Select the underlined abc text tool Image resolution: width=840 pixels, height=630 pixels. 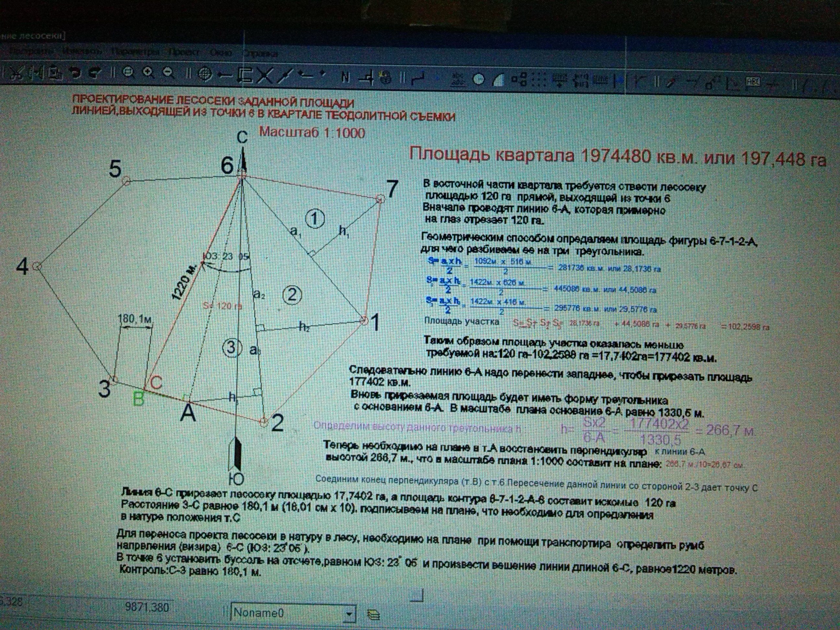pyautogui.click(x=458, y=79)
